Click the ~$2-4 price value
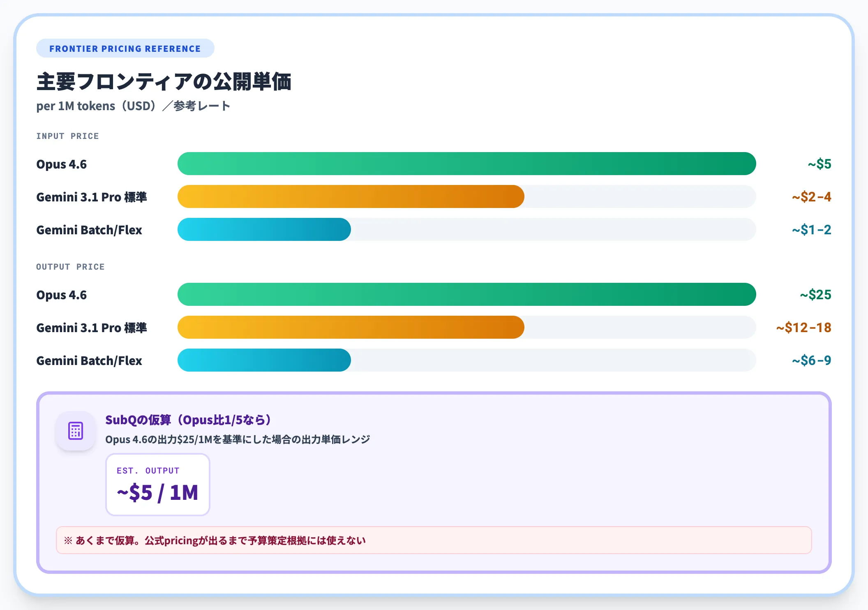The image size is (868, 610). [811, 197]
